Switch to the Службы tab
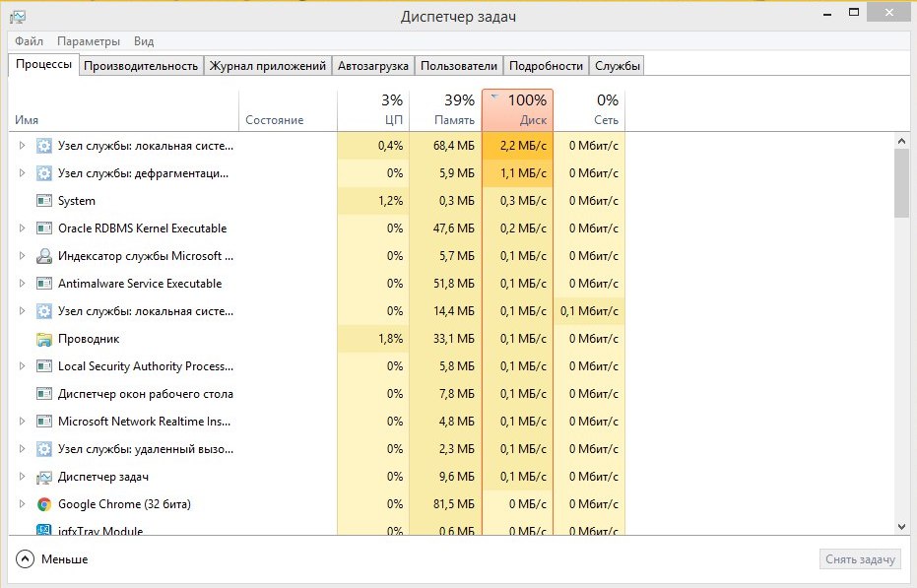917x588 pixels. [617, 66]
